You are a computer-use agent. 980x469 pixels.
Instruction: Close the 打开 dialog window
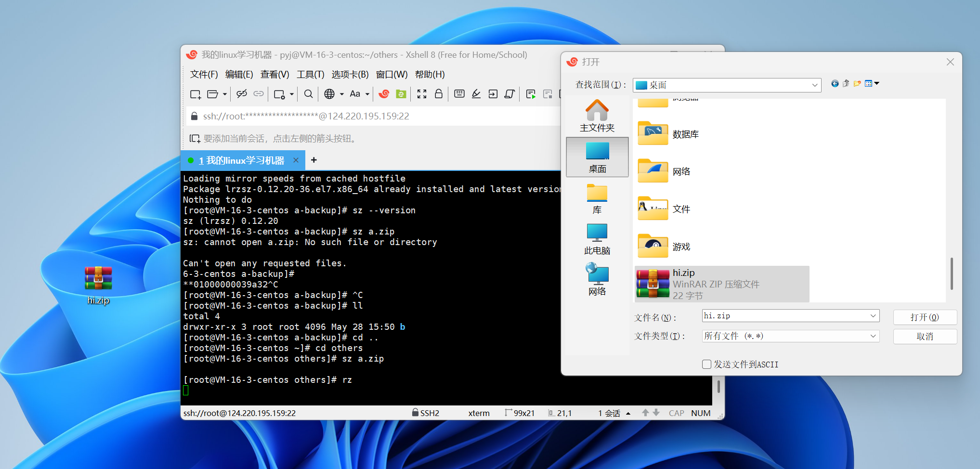[x=950, y=62]
